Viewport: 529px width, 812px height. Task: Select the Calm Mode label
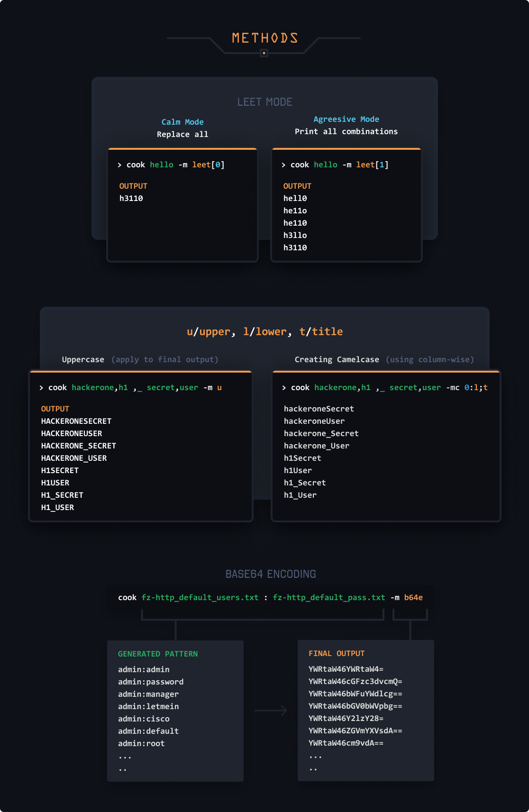click(182, 122)
